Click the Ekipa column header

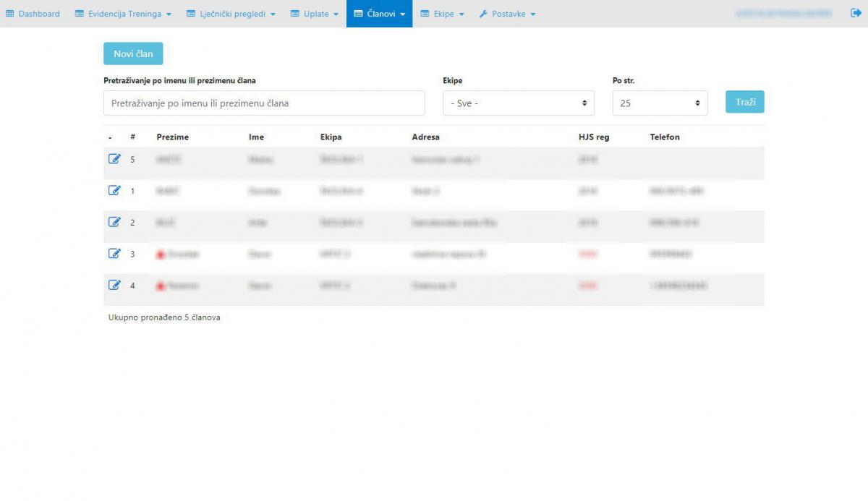click(x=331, y=137)
